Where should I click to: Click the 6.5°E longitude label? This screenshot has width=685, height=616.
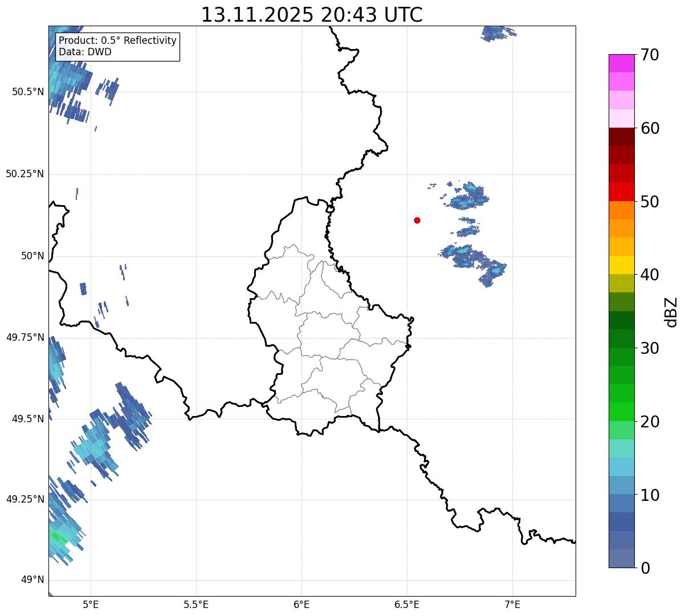407,605
